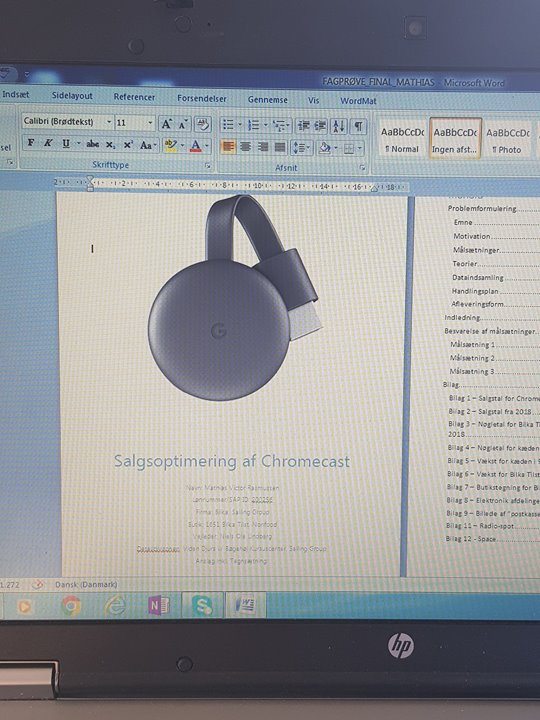Open underline style dropdown arrow
Screen dimensions: 540x720
79,144
